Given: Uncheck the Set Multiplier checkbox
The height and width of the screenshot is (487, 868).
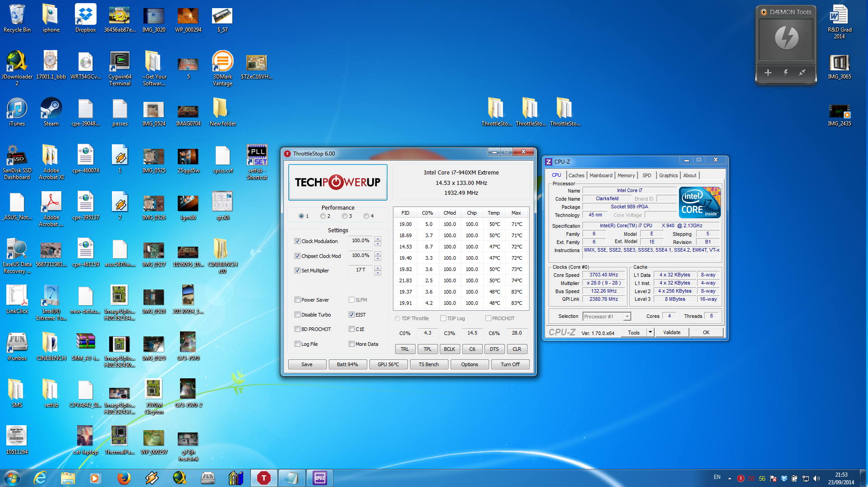Looking at the screenshot, I should click(x=297, y=271).
